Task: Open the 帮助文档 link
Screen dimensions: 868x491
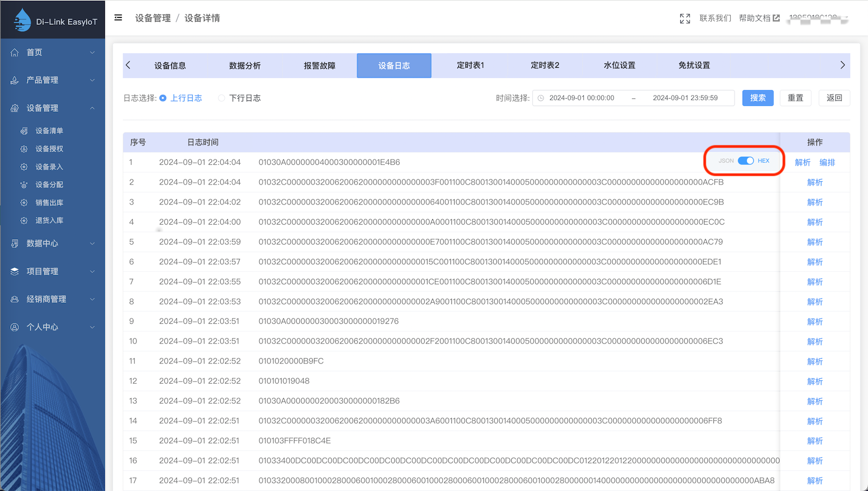Action: (755, 18)
